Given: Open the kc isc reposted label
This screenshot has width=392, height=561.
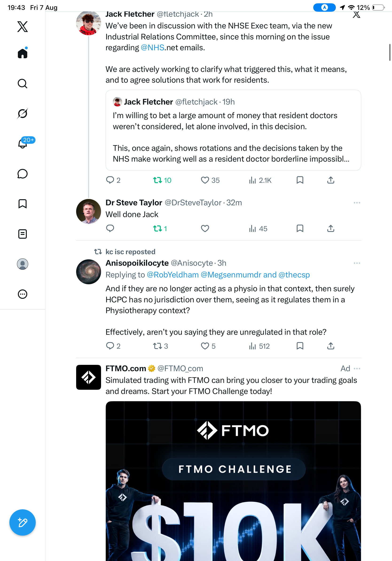Looking at the screenshot, I should click(130, 252).
